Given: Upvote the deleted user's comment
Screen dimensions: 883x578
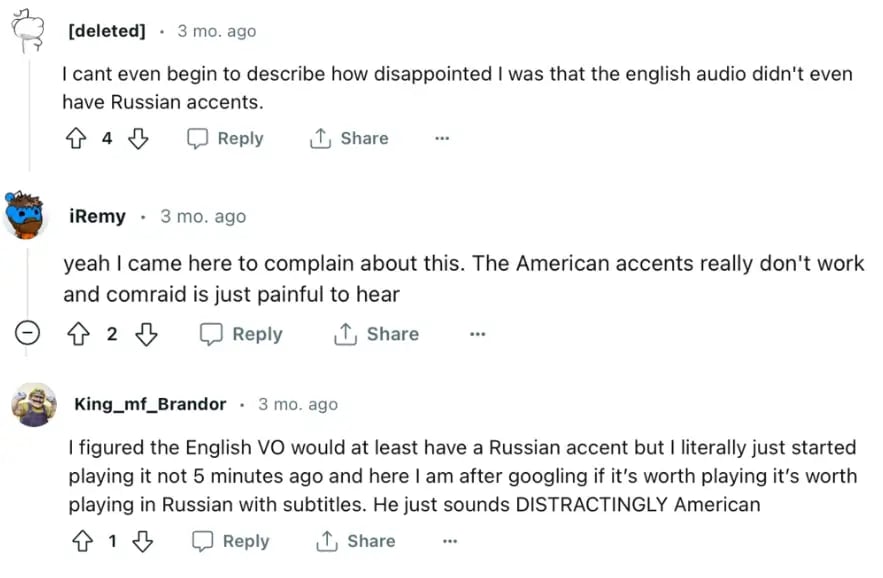Looking at the screenshot, I should [76, 139].
